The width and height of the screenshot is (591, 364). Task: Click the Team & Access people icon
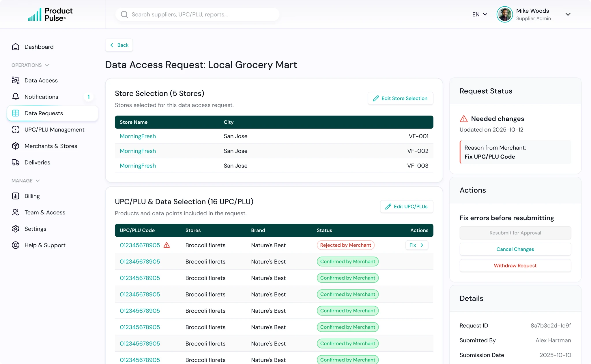pyautogui.click(x=16, y=212)
